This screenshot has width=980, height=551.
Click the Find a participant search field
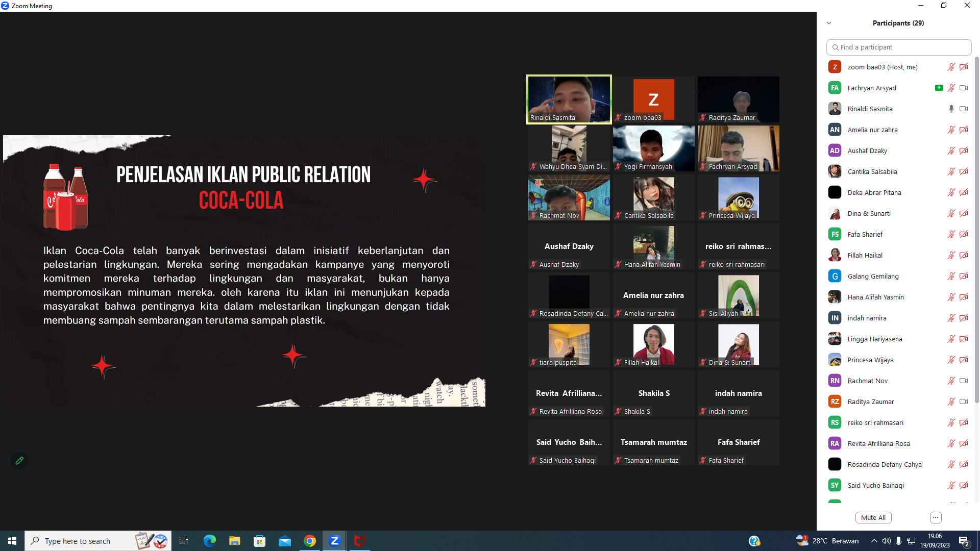pyautogui.click(x=899, y=47)
